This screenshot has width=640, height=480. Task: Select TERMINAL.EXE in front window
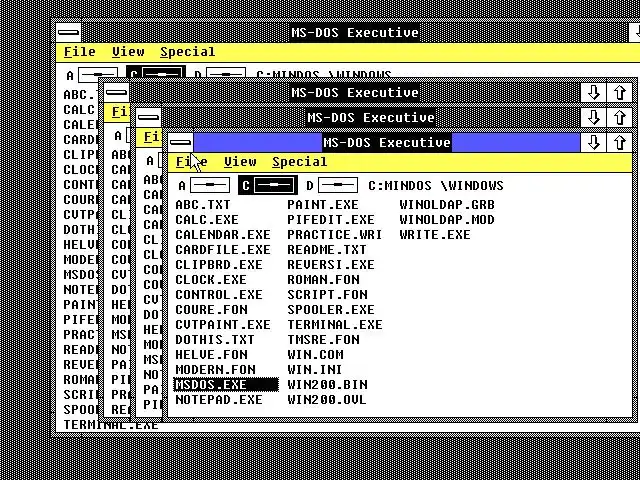click(x=335, y=325)
